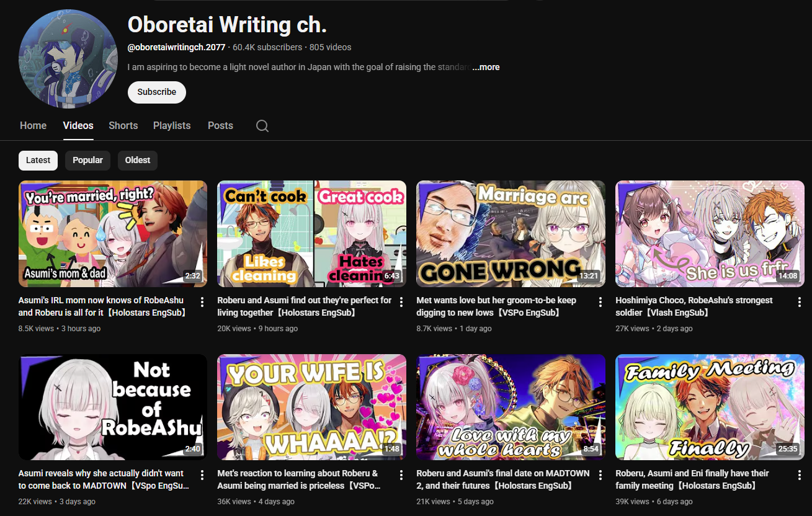This screenshot has width=812, height=516.
Task: Click the "Oboretai Writing ch." channel name heading
Action: tap(227, 25)
